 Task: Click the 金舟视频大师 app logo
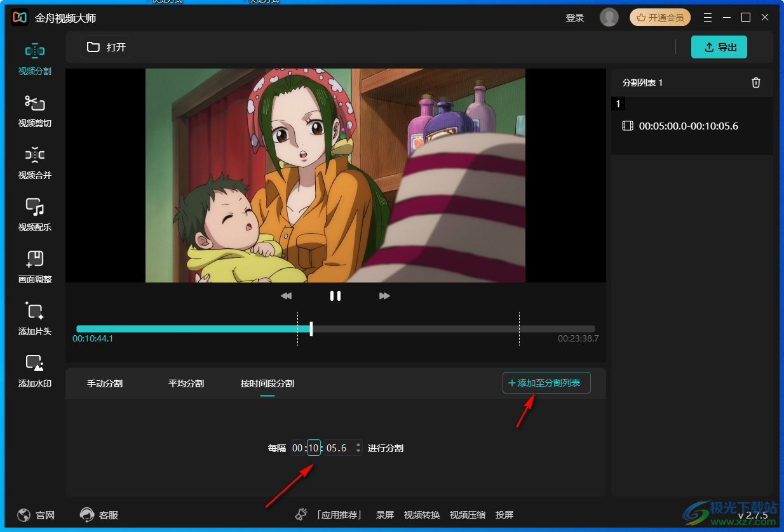coord(20,18)
